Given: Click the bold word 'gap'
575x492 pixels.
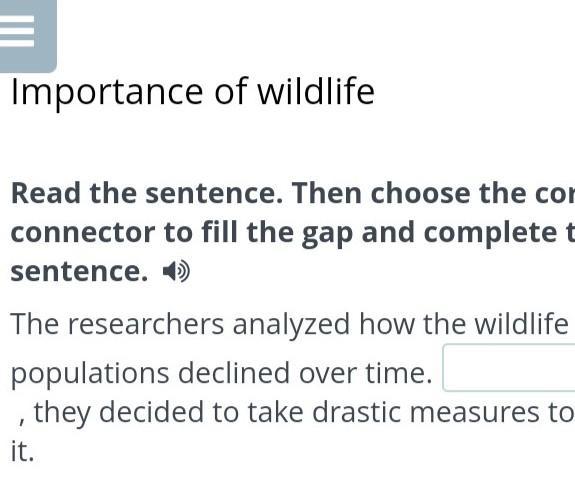Looking at the screenshot, I should [x=327, y=235].
